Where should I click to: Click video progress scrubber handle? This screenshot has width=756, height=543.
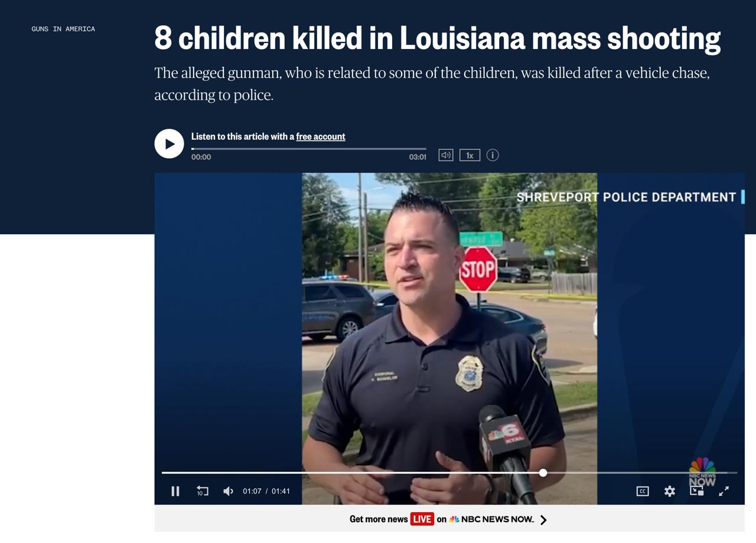coord(543,473)
